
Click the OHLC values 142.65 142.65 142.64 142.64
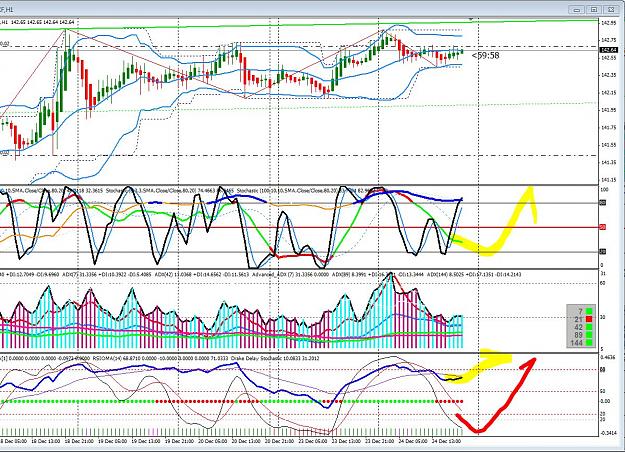[x=43, y=22]
